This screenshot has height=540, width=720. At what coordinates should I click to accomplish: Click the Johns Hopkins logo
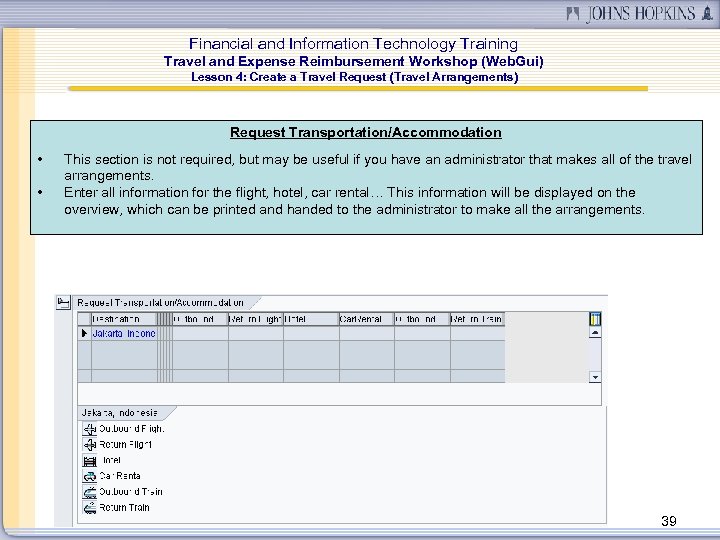click(x=640, y=13)
